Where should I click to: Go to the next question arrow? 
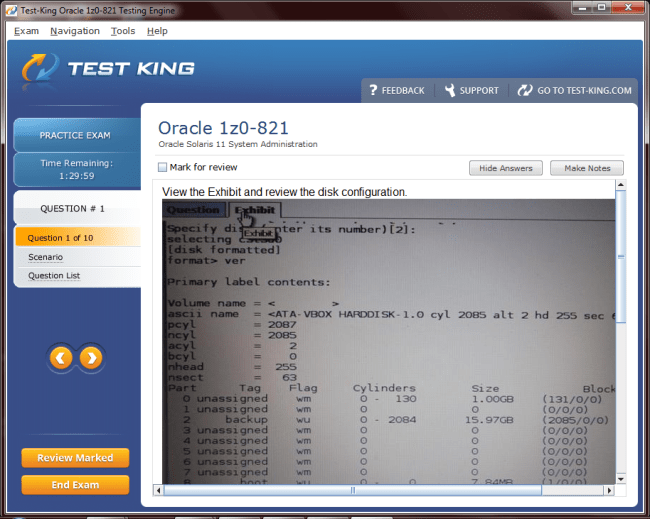click(91, 358)
